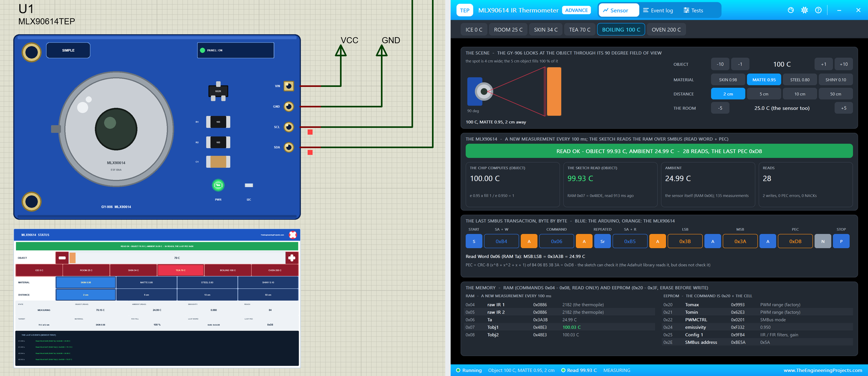The height and width of the screenshot is (376, 868).
Task: Click the C1 capacitor on the board
Action: 218,162
